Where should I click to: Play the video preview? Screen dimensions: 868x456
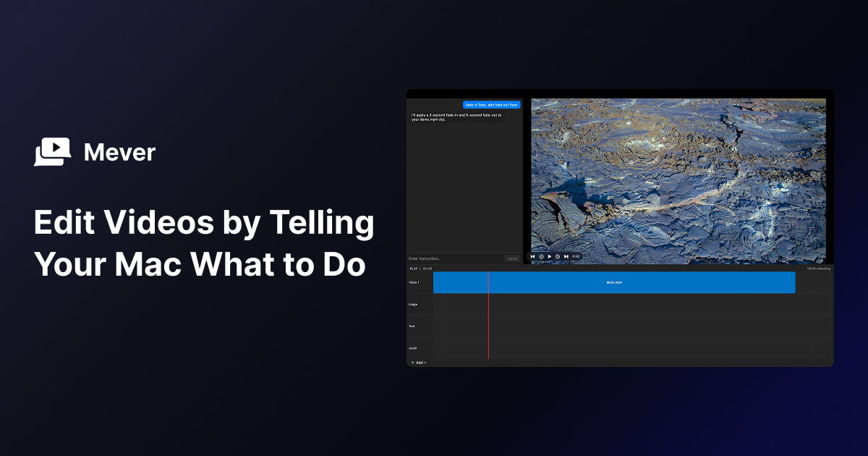click(550, 256)
